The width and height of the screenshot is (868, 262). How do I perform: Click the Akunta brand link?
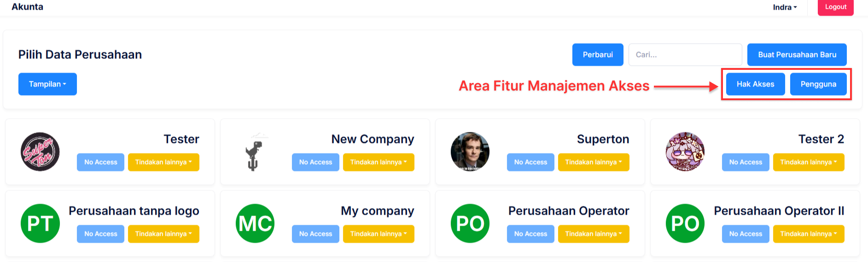pyautogui.click(x=28, y=7)
